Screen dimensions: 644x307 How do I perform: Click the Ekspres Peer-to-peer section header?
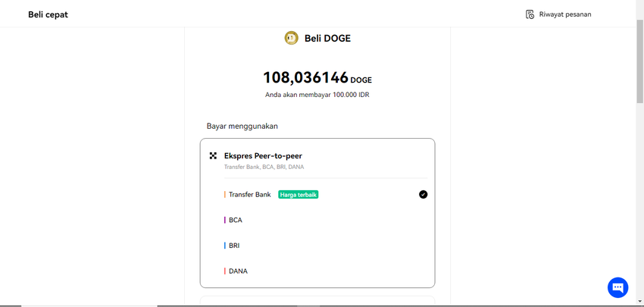pos(263,155)
